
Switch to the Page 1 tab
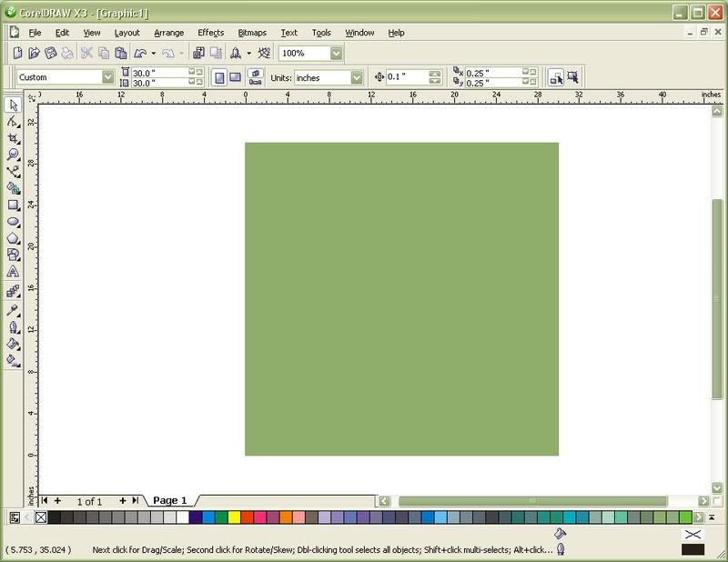170,500
